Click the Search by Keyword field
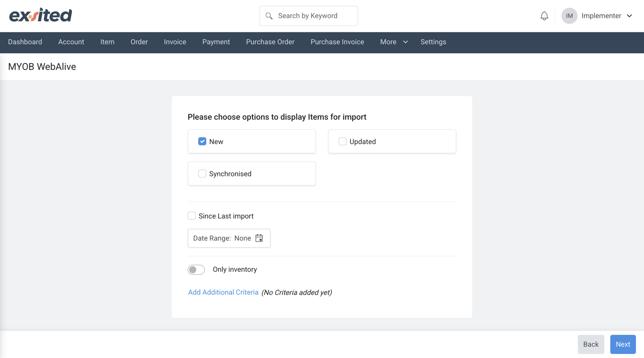This screenshot has height=358, width=644. 309,16
